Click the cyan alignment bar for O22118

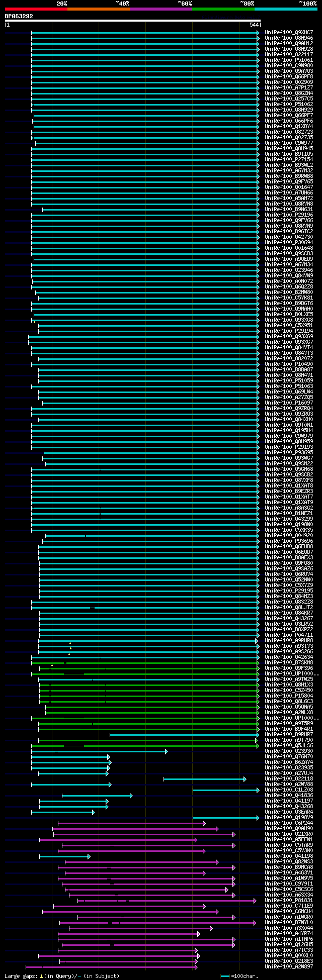tap(204, 778)
